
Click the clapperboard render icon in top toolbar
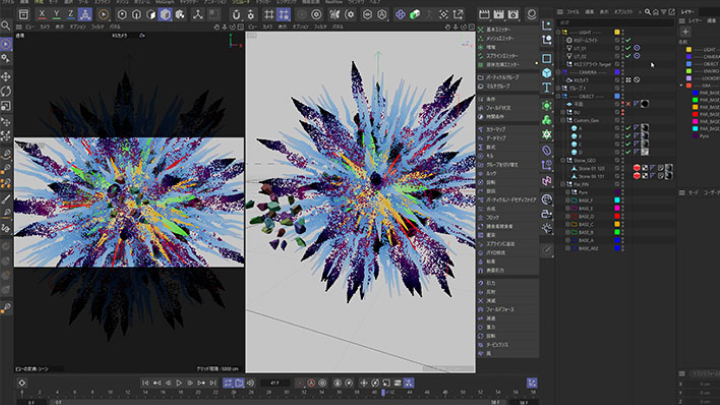(x=484, y=15)
